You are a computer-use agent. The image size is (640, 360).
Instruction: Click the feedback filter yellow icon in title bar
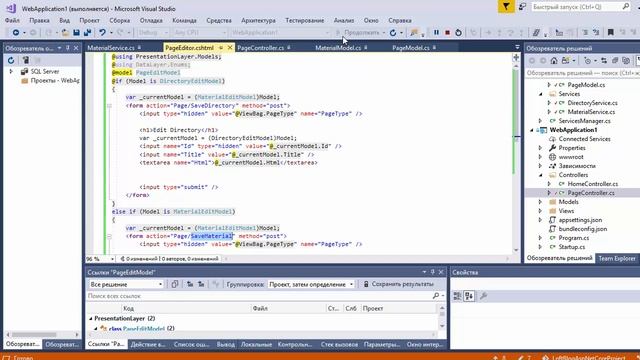(x=506, y=7)
